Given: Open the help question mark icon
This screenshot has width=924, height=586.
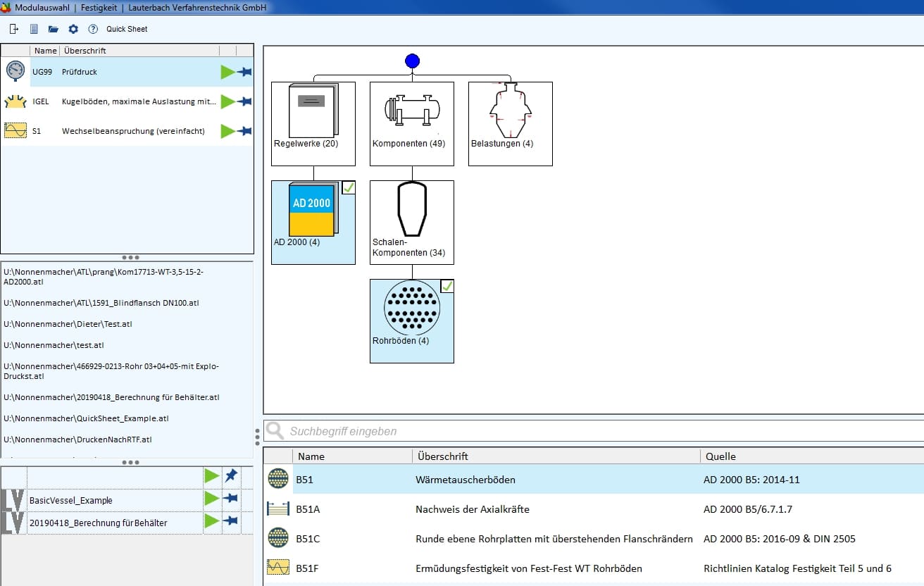Looking at the screenshot, I should click(93, 29).
